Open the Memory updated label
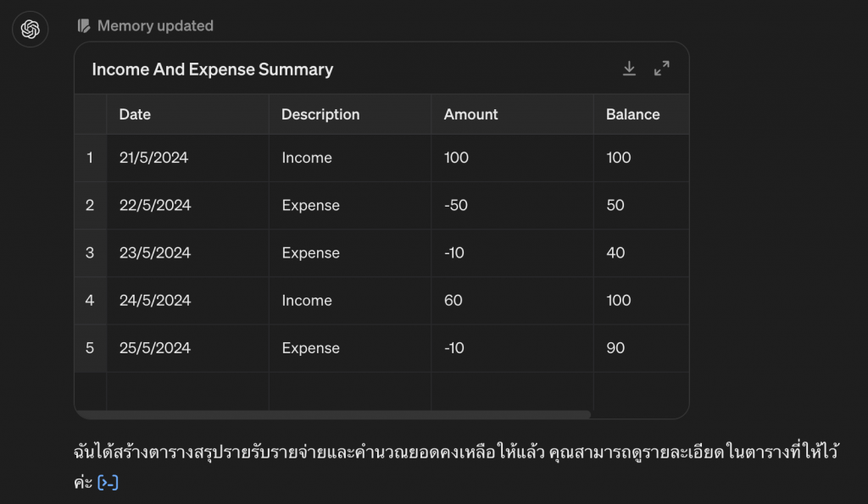Image resolution: width=868 pixels, height=504 pixels. pos(155,26)
